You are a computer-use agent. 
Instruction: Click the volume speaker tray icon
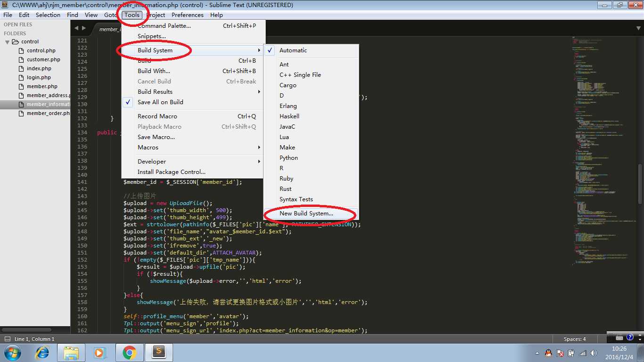tap(594, 353)
